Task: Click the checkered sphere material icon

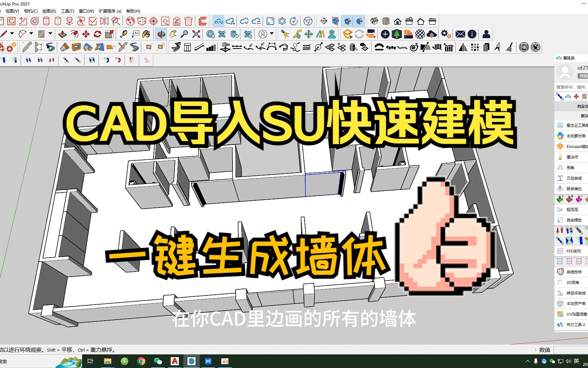Action: coord(420,34)
